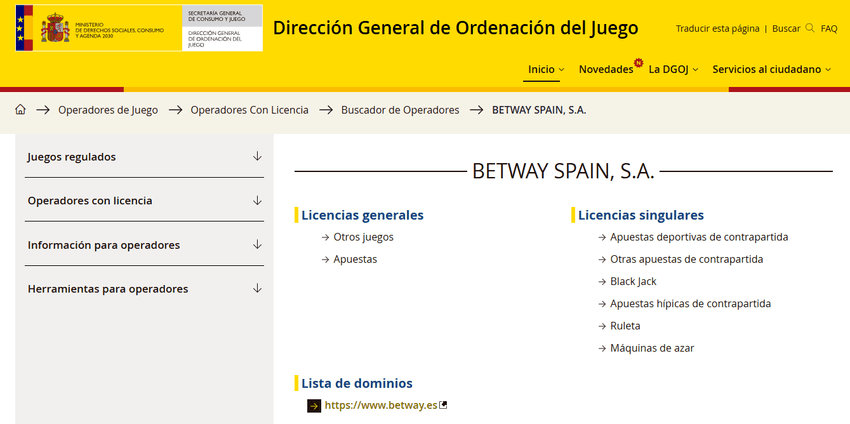
Task: Expand Herramientas para operadores arrow
Action: (257, 288)
